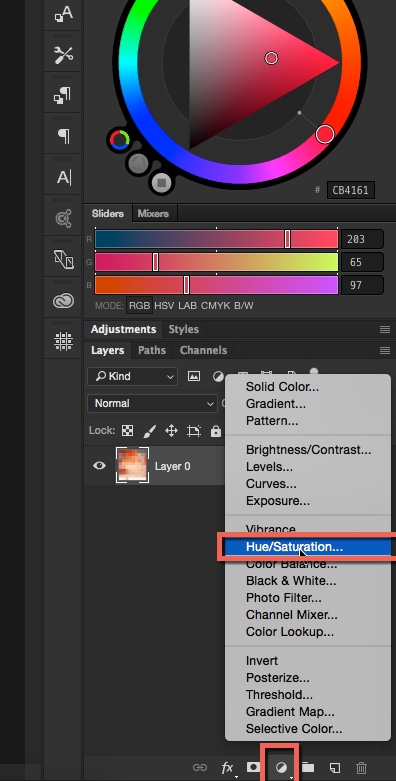Screen dimensions: 396x781
Task: Click the new adjustment layer icon
Action: 281,768
